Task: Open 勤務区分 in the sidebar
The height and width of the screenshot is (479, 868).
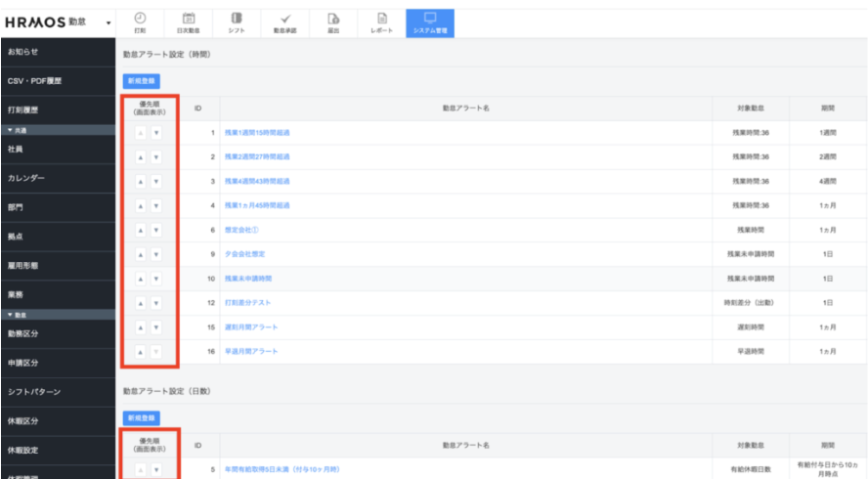Action: point(58,334)
